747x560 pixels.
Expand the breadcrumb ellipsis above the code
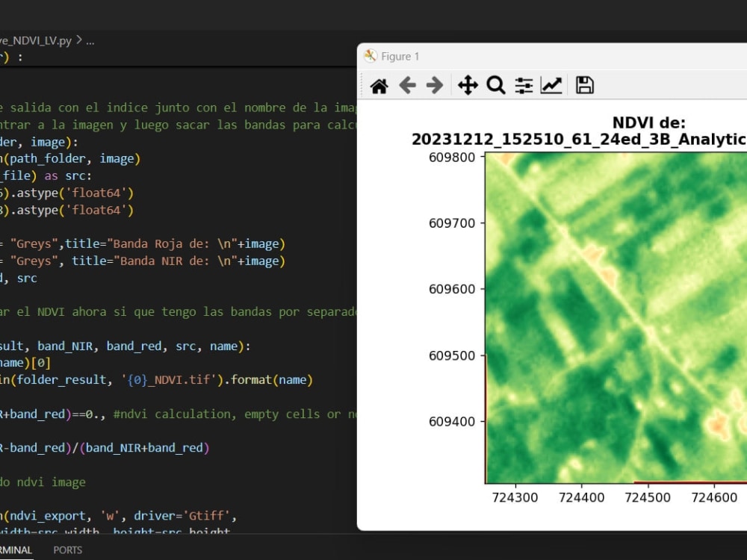(91, 40)
